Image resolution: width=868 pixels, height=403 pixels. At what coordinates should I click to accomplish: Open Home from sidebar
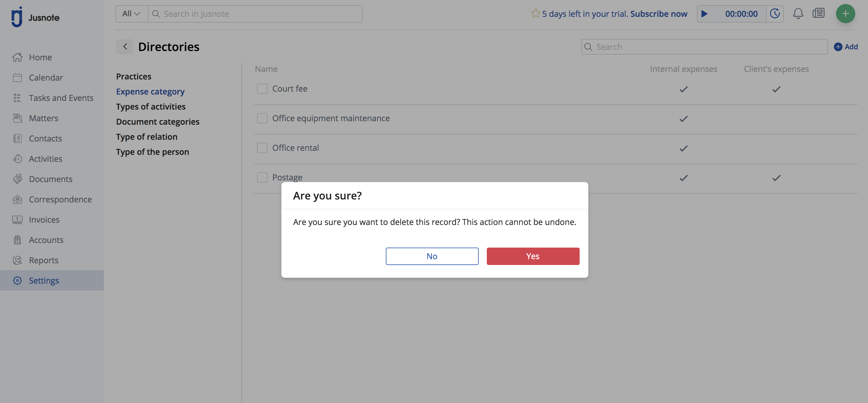(x=40, y=57)
